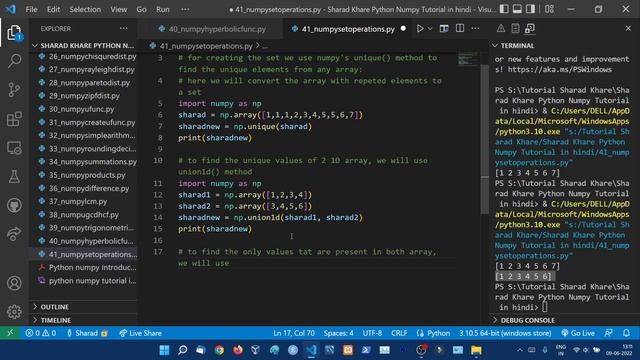
Task: Select language mode Python in status bar
Action: pos(433,333)
